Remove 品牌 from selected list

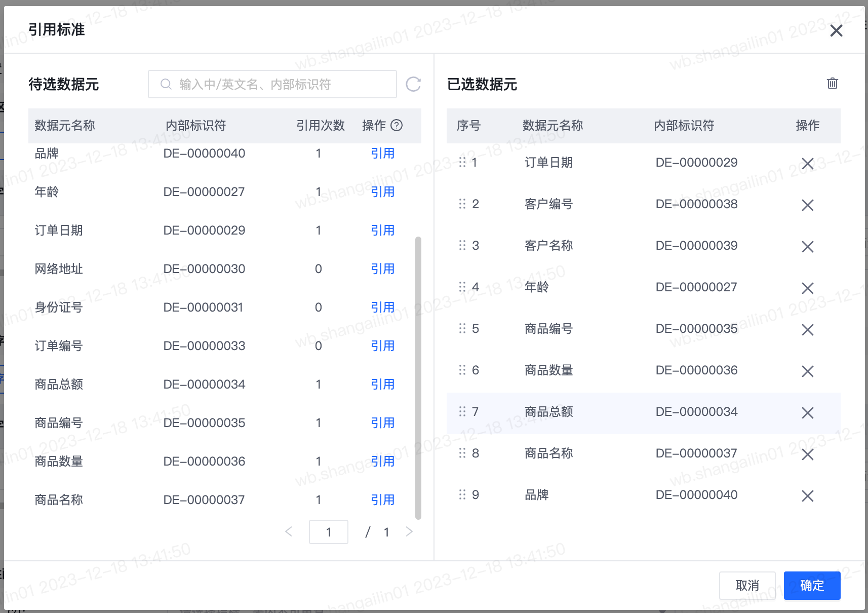click(x=808, y=496)
